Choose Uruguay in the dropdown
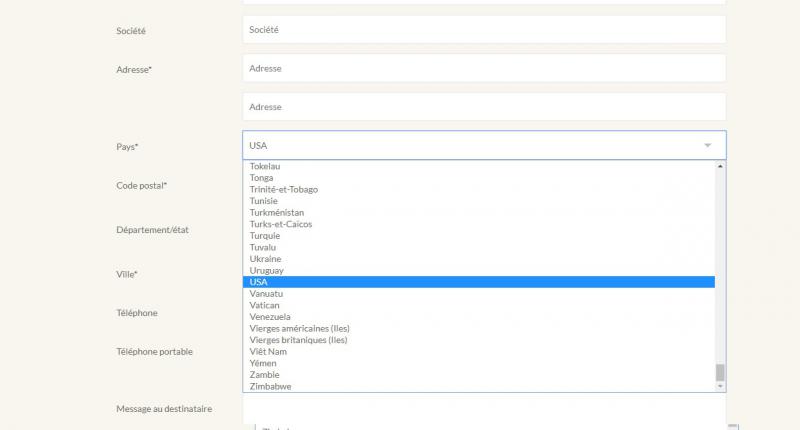The image size is (800, 430). [267, 270]
